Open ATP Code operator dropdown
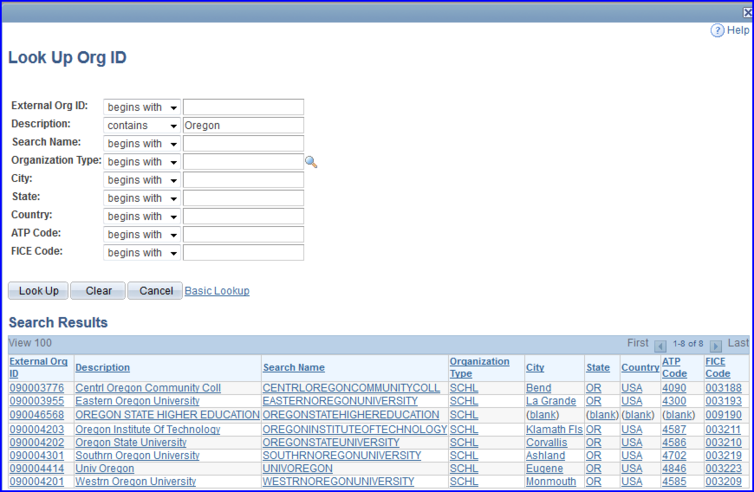This screenshot has width=754, height=492. coord(142,235)
